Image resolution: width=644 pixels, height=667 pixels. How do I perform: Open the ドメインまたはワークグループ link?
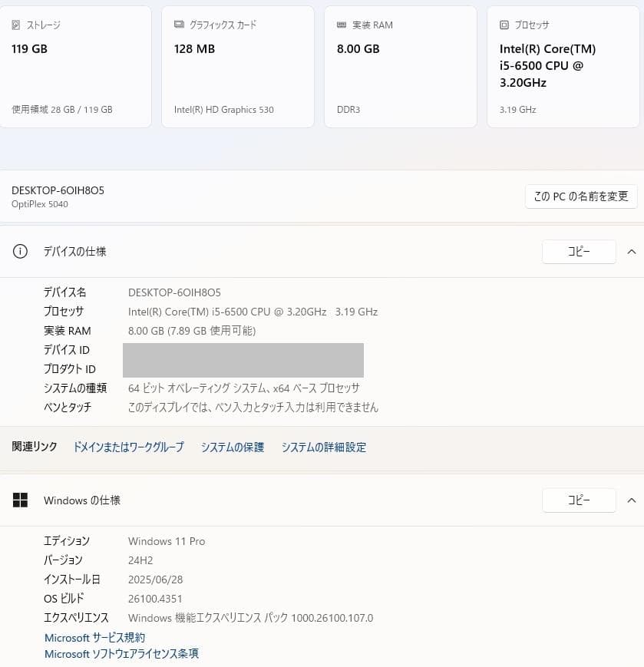(x=128, y=447)
